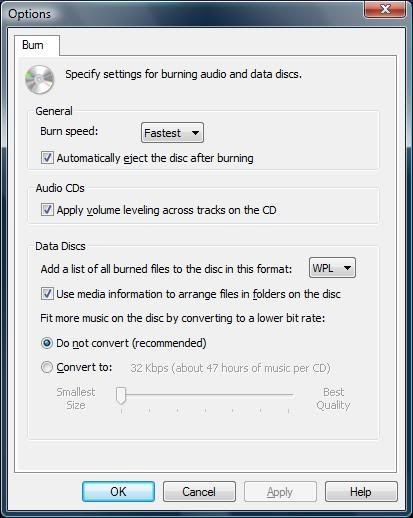Click the Cancel button
413x518 pixels.
(x=199, y=492)
